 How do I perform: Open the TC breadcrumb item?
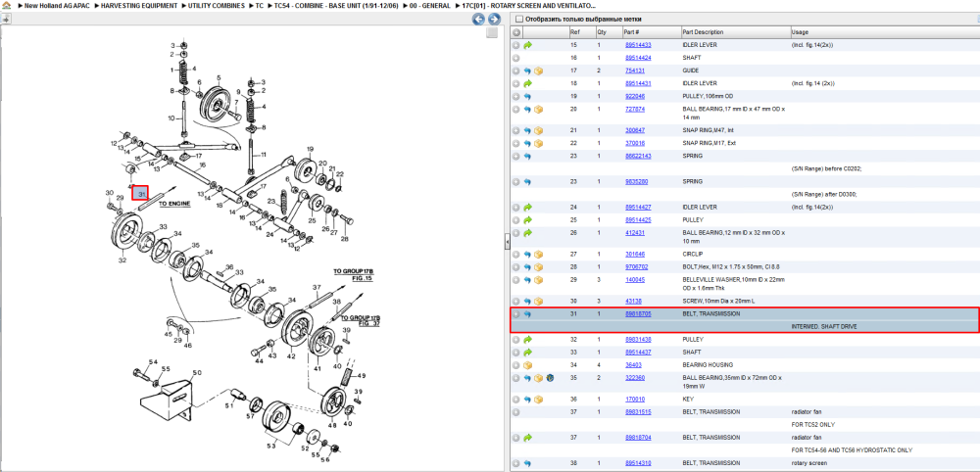coord(260,5)
